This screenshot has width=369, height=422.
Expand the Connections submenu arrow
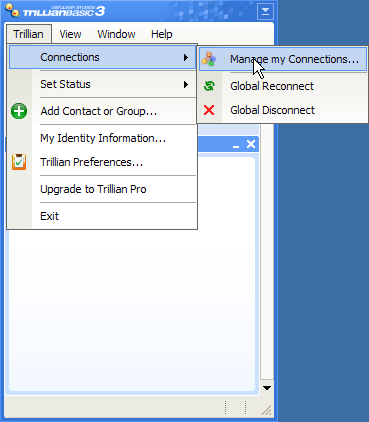186,57
